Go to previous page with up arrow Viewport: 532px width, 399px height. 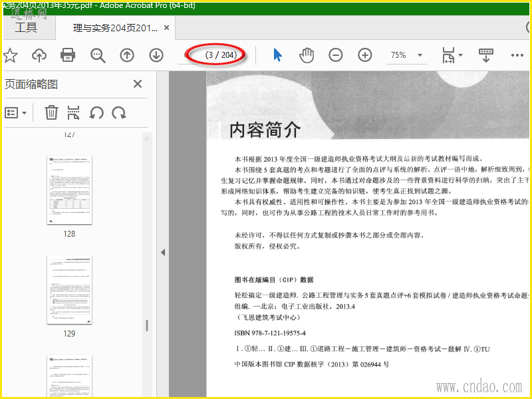[x=127, y=55]
